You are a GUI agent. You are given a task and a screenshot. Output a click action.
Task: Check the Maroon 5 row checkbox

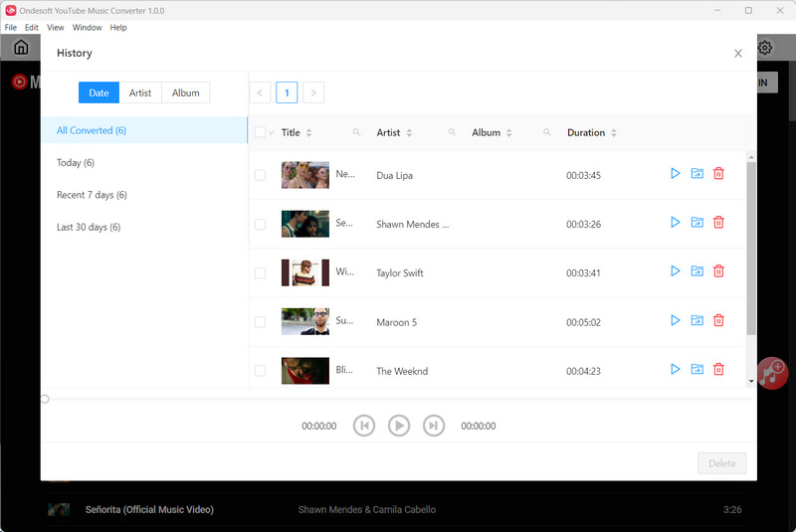(x=260, y=321)
